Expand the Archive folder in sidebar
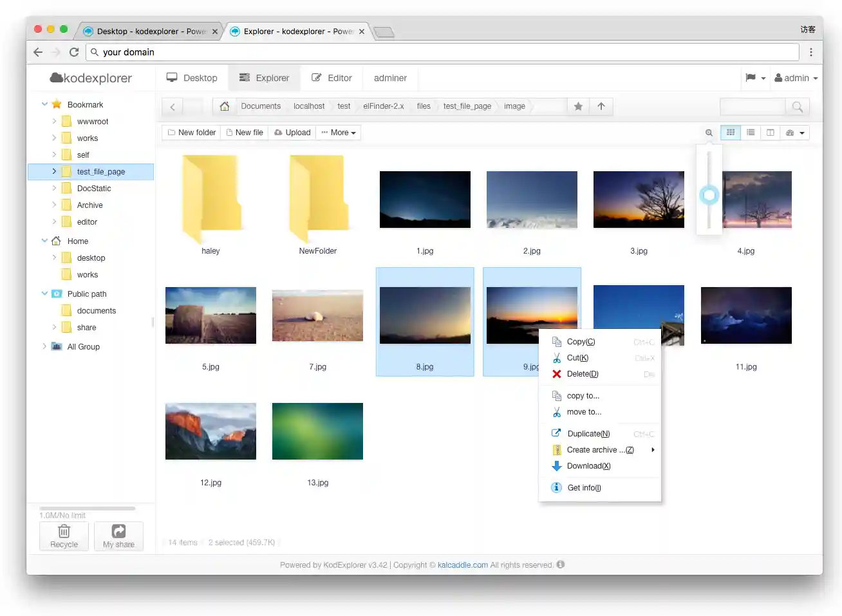This screenshot has height=616, width=842. pyautogui.click(x=55, y=205)
